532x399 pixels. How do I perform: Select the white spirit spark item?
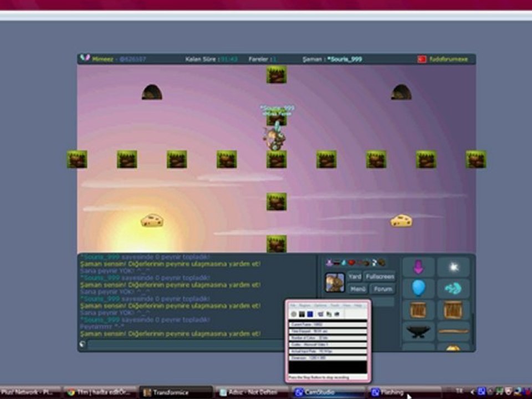tap(454, 267)
